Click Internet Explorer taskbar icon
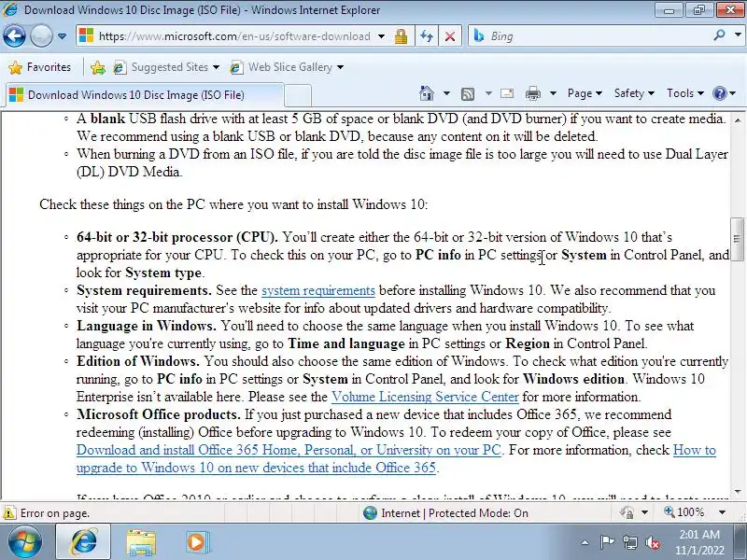Image resolution: width=747 pixels, height=560 pixels. pos(83,542)
